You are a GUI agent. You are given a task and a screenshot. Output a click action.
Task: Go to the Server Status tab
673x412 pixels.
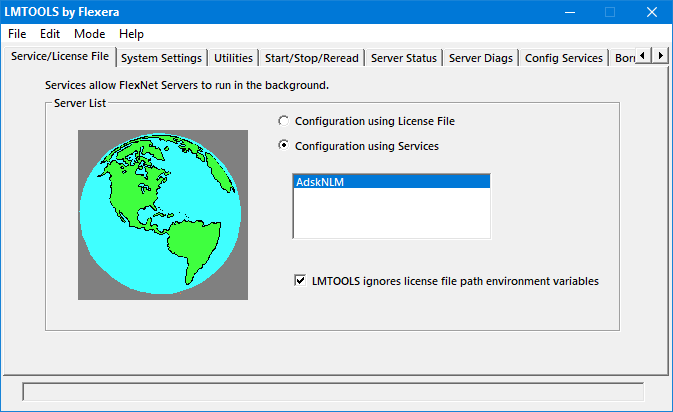[x=404, y=58]
